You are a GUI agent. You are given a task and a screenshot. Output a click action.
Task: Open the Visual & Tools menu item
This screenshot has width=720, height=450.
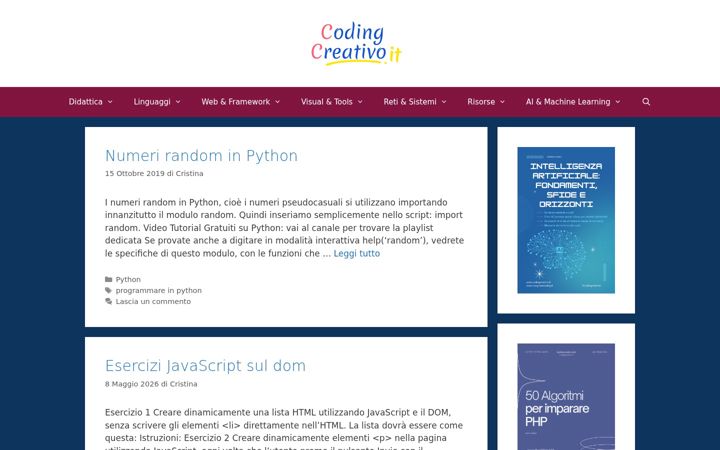pos(326,102)
